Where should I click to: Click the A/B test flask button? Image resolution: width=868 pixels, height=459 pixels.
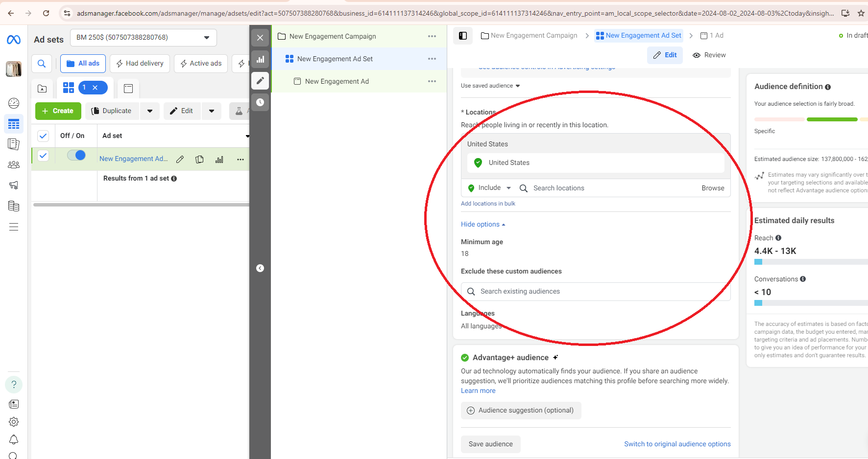[239, 111]
